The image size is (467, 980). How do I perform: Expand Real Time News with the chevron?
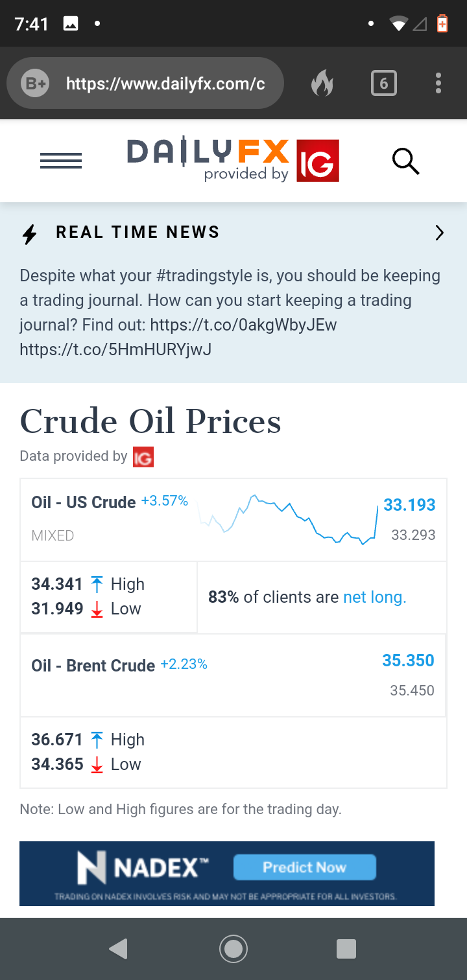(x=439, y=233)
